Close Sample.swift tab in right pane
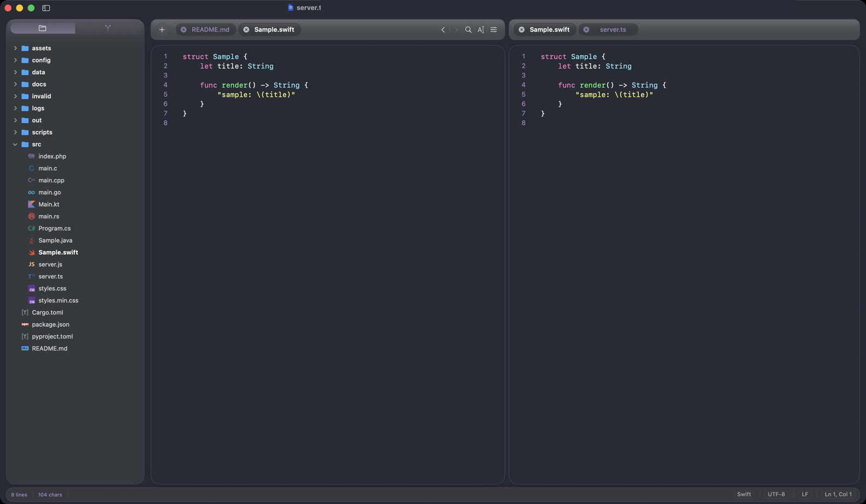 [522, 30]
